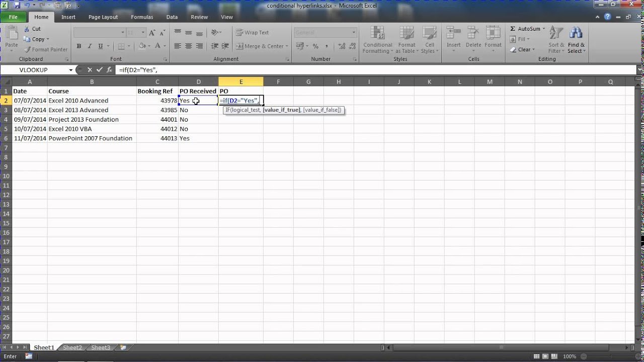Switch to the Page Layout tab
Screen dimensions: 644x362
tap(103, 17)
